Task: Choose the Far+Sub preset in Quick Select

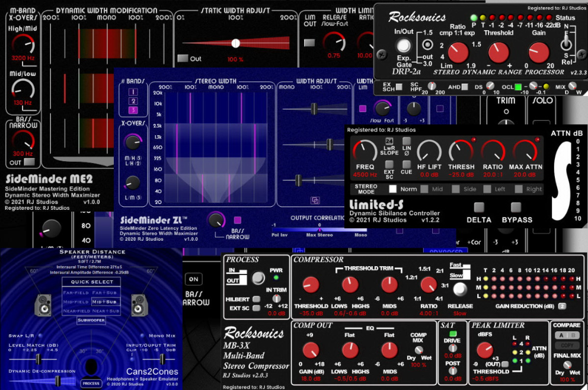Action: pyautogui.click(x=105, y=293)
